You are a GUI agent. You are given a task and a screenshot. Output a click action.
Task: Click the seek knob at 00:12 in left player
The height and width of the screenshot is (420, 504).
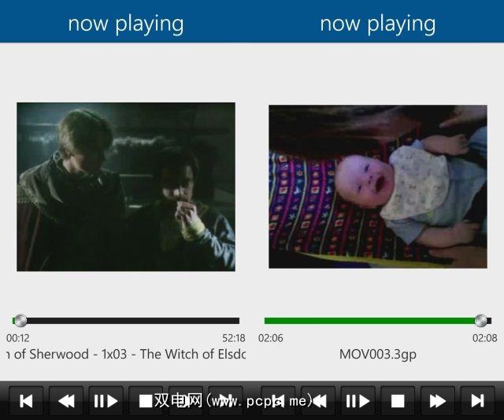(21, 321)
